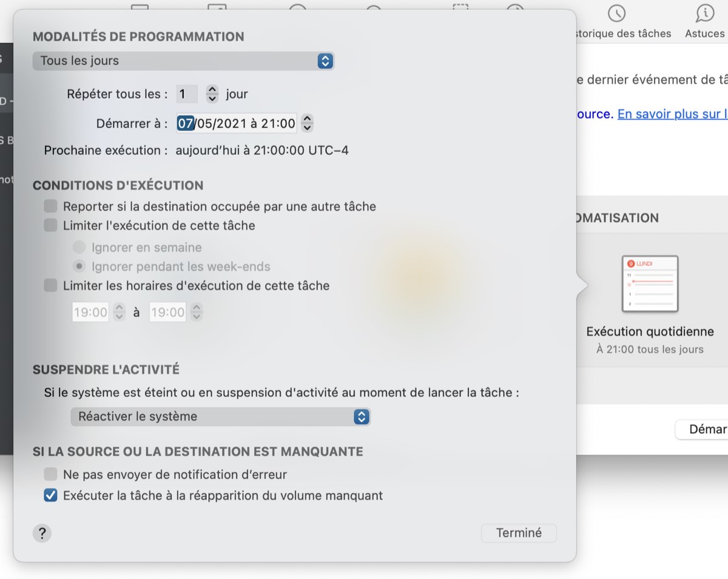Viewport: 728px width, 579px height.
Task: Enable 'Ne pas envoyer de notification d'erreur'
Action: [x=51, y=475]
